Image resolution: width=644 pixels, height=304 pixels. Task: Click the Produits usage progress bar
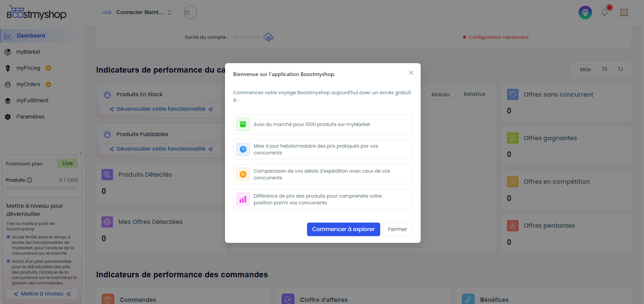point(42,188)
